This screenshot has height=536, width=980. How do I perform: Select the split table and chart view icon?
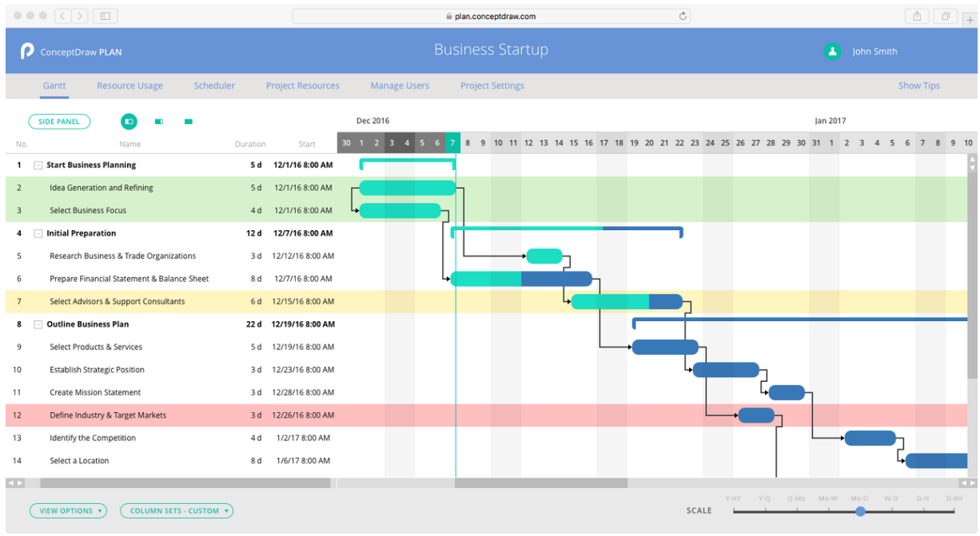tap(129, 121)
